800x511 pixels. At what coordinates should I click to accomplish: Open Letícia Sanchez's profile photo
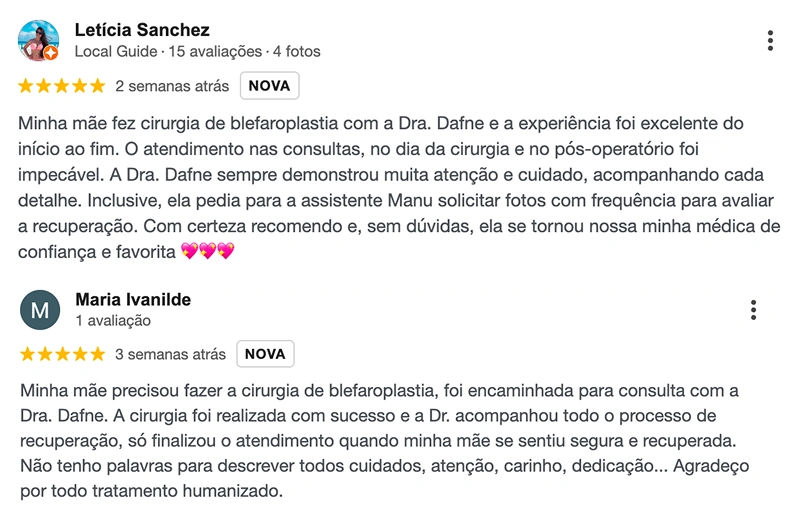[38, 40]
